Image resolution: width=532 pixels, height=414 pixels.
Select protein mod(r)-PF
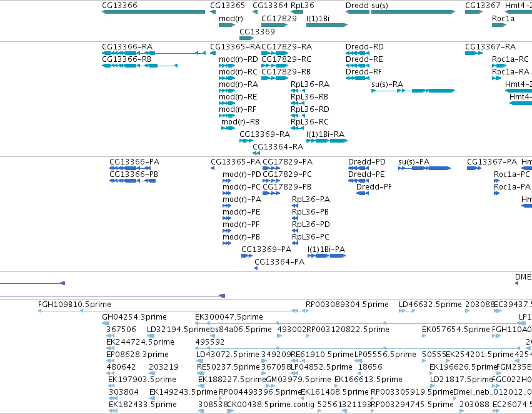pos(227,231)
